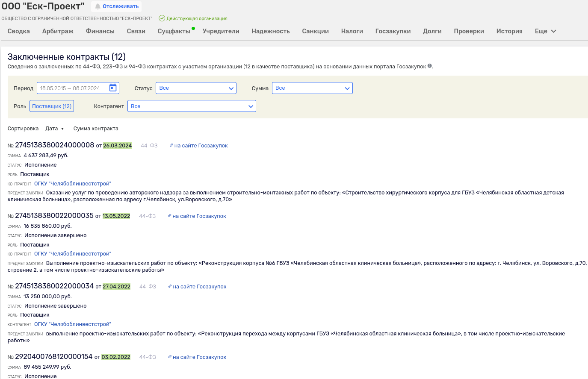Viewport: 588px width, 379px height.
Task: Open Челябоблинвестстрой link under contract 2745138380022000035
Action: 73,254
